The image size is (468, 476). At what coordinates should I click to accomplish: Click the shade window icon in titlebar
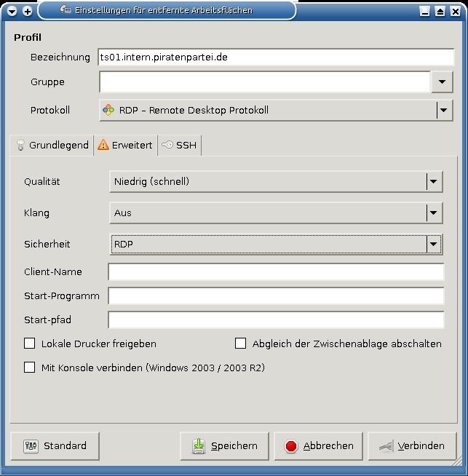(x=440, y=11)
